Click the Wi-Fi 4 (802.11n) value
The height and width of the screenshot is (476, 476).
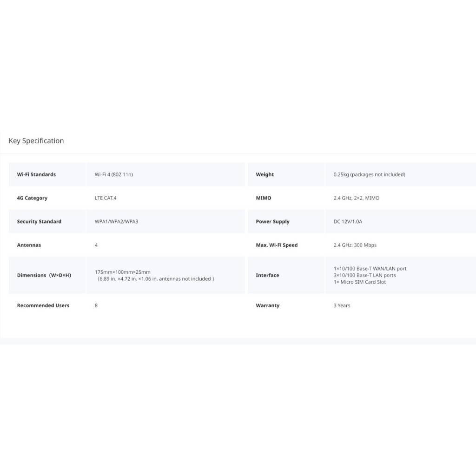[x=114, y=174]
